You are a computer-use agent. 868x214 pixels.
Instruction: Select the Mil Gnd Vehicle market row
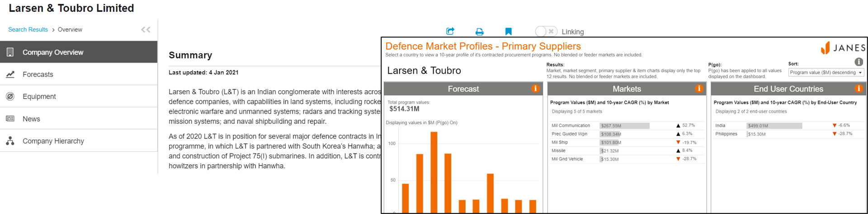(x=626, y=159)
